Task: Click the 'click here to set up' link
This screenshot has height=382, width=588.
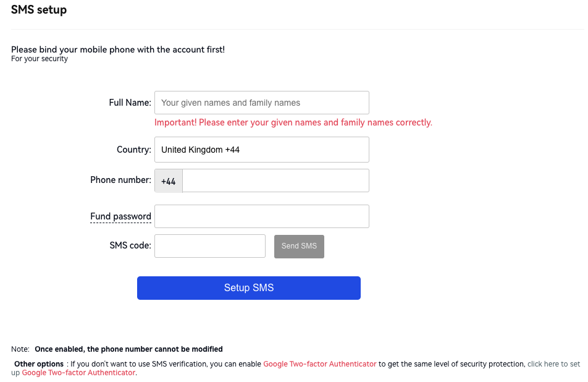Action: pos(553,364)
